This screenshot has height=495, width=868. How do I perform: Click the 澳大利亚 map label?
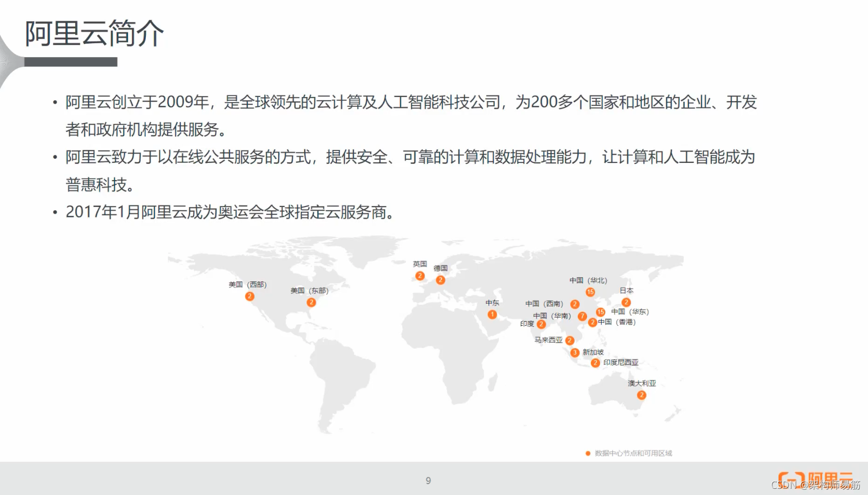pos(642,383)
